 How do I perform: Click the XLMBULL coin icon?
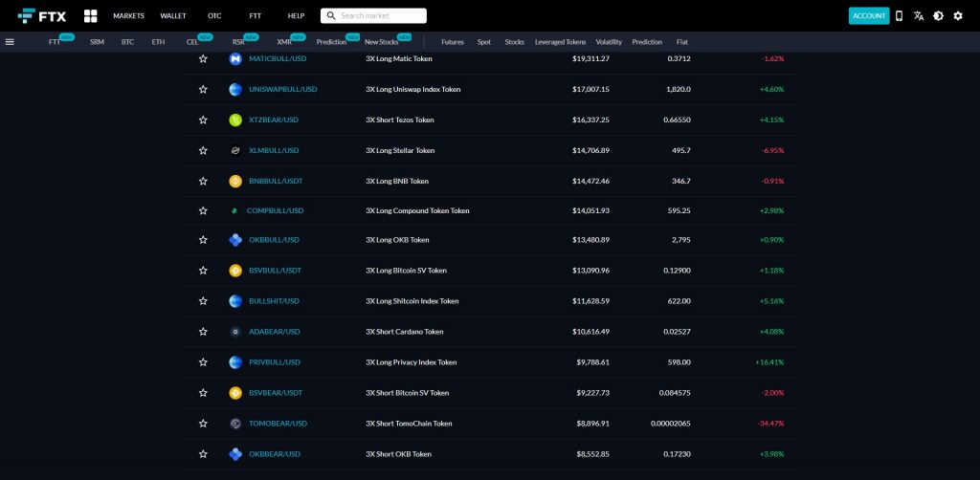pos(235,150)
